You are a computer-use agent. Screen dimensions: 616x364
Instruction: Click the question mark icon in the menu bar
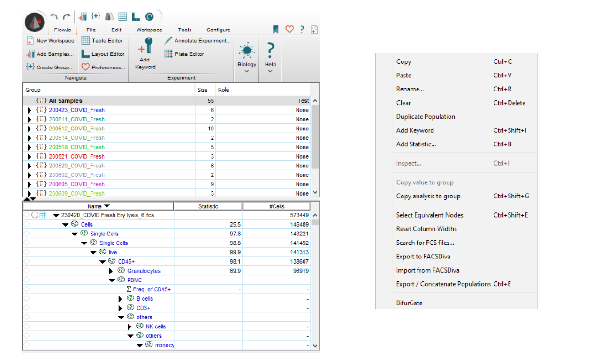pos(302,30)
